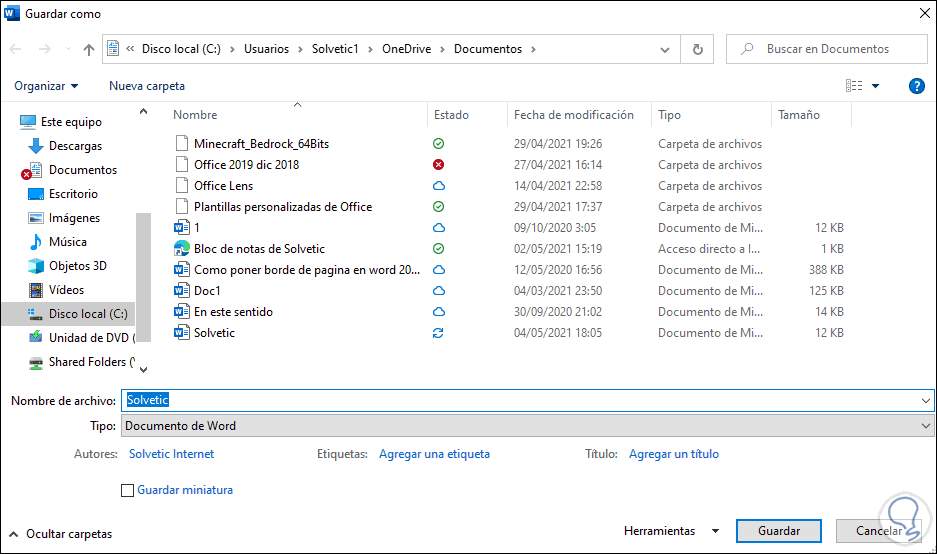This screenshot has height=554, width=937.
Task: Select Disco local (C:) in the sidebar
Action: [69, 314]
